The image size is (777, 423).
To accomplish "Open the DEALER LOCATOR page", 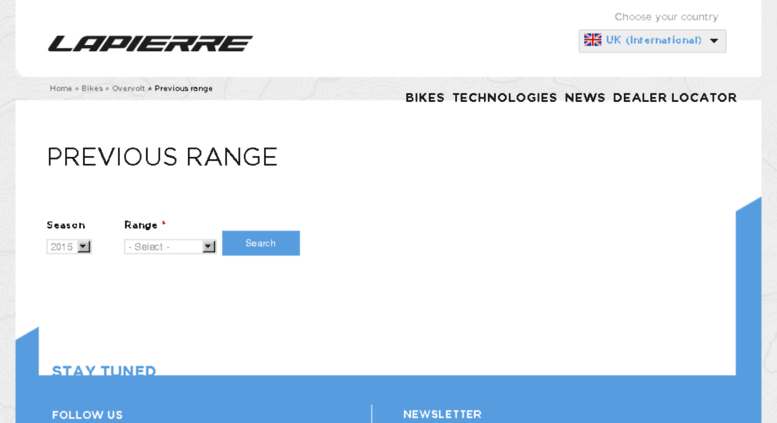I will pos(674,98).
